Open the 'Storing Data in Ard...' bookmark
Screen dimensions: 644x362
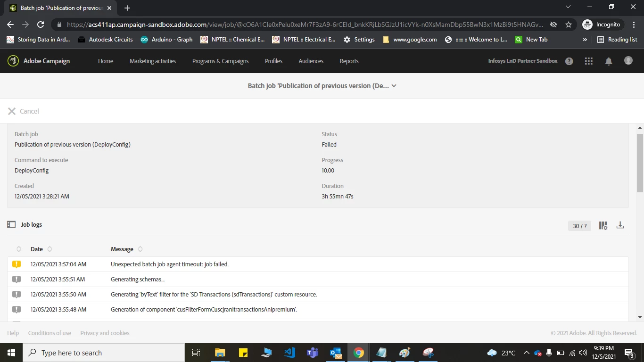38,40
